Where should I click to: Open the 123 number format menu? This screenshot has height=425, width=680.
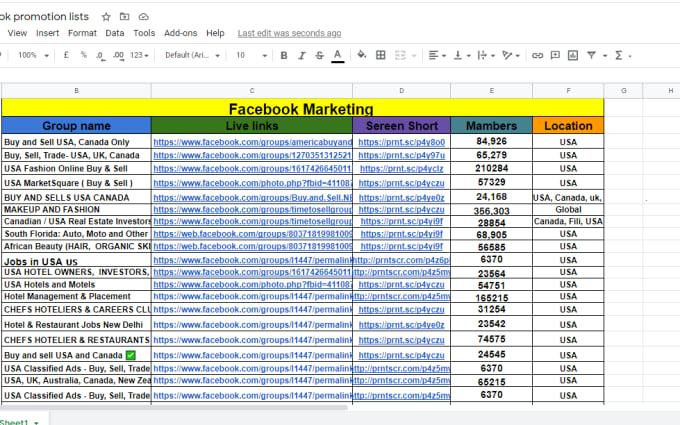(x=139, y=55)
